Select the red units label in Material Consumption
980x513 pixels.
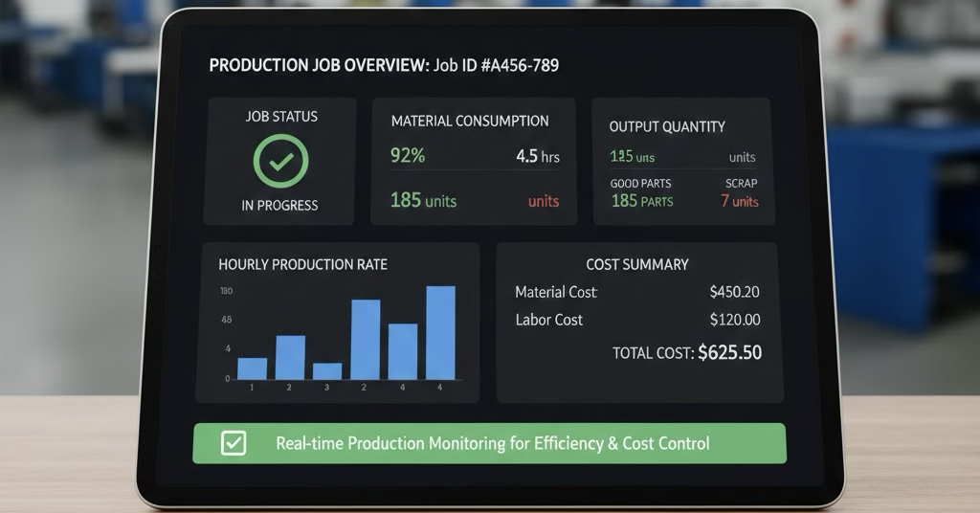pos(543,202)
